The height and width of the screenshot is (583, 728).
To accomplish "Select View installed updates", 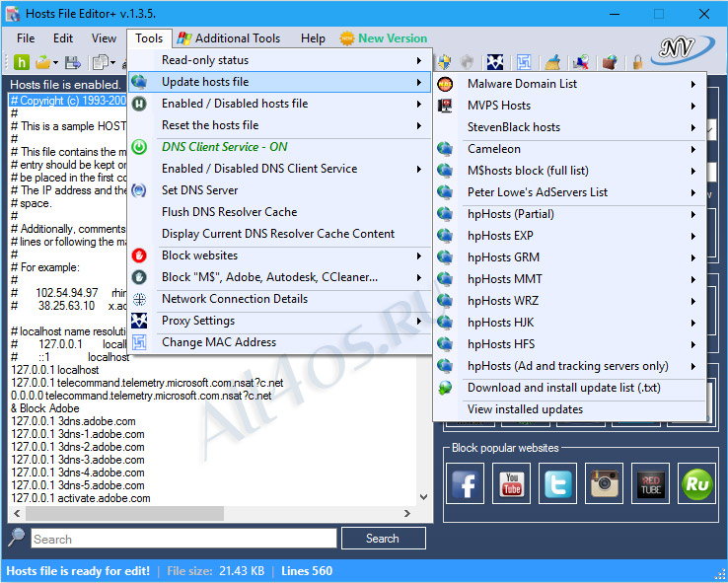I will (x=570, y=409).
